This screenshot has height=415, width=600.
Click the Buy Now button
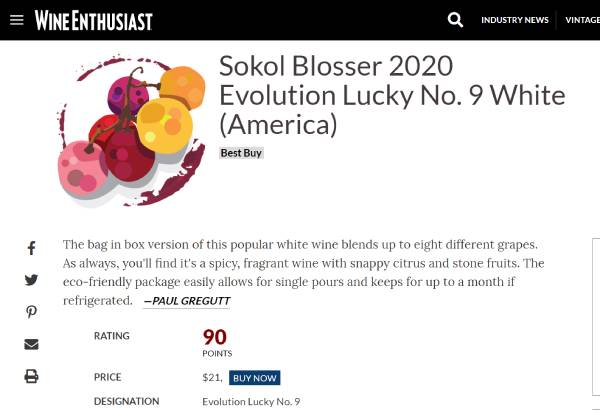click(x=254, y=378)
